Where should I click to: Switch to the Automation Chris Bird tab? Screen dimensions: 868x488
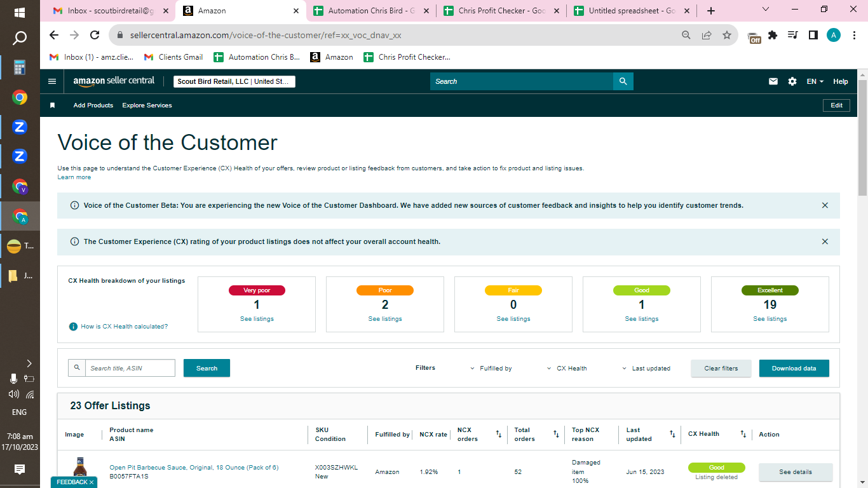370,11
